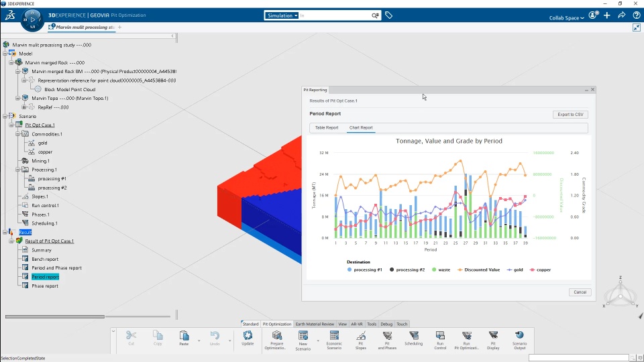
Task: Click the Paste tool icon
Action: [184, 336]
